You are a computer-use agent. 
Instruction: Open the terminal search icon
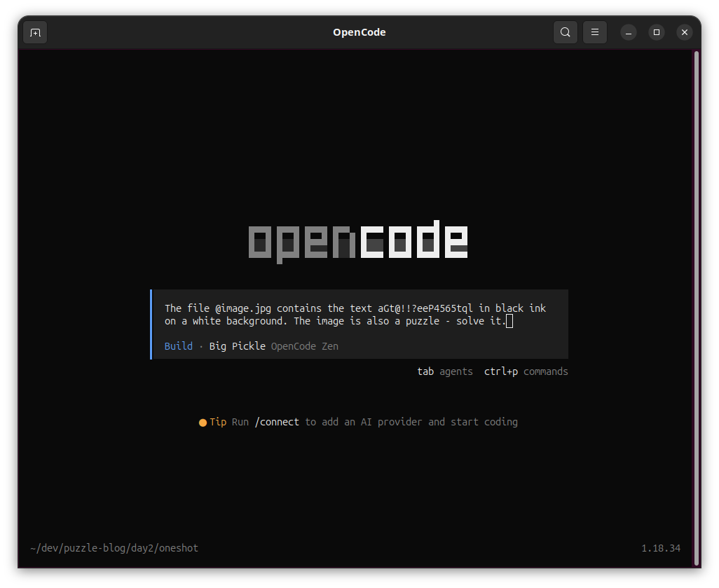pyautogui.click(x=566, y=32)
